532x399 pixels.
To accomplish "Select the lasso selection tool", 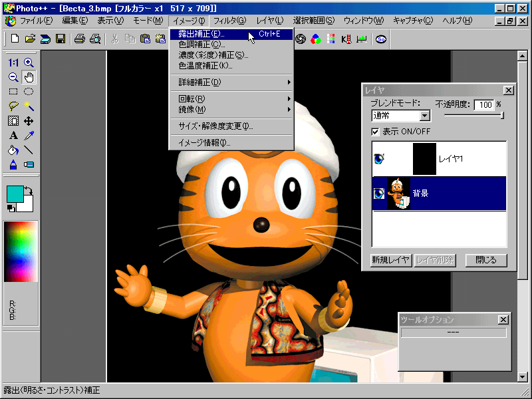I will pos(13,106).
